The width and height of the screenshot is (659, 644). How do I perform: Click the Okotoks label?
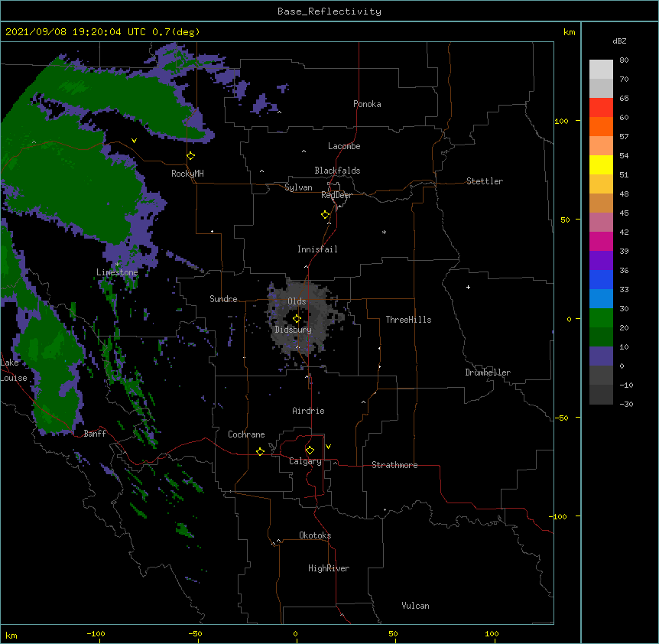click(315, 535)
